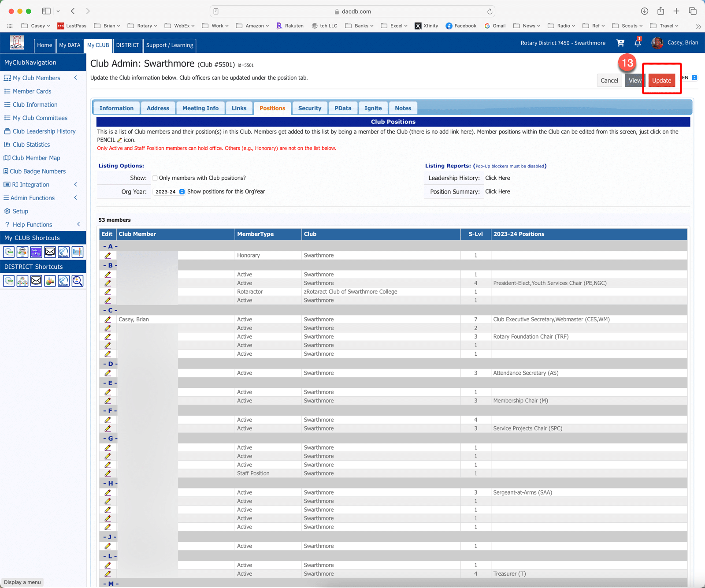
Task: Open the shopping cart icon
Action: tap(620, 43)
